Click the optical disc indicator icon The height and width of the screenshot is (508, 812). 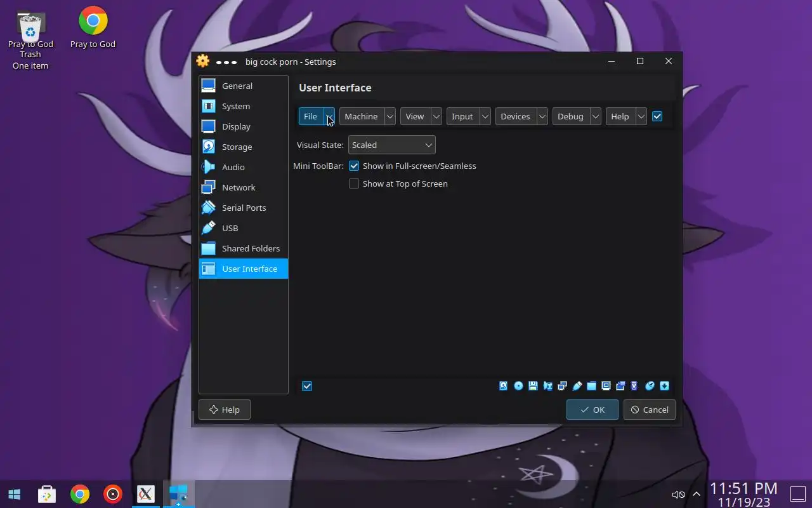(518, 385)
